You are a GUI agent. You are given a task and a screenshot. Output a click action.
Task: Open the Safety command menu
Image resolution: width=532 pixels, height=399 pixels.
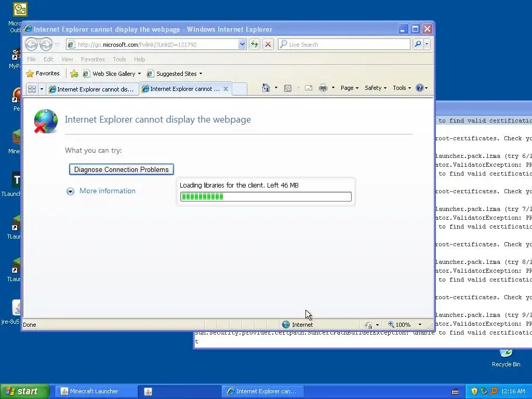pos(375,88)
